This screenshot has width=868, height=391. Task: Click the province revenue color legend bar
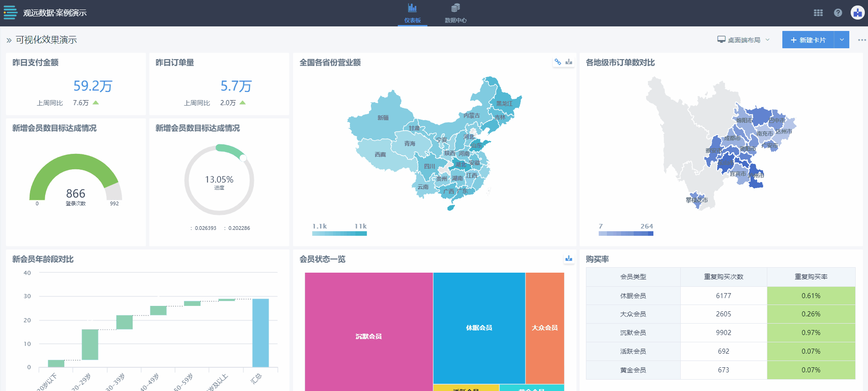point(339,234)
